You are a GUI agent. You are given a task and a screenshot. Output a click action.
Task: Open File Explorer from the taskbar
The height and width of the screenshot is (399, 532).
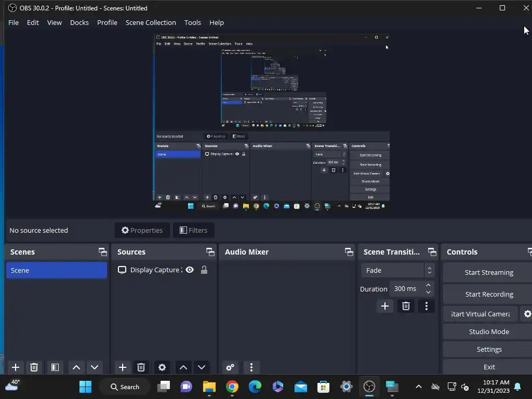(209, 387)
